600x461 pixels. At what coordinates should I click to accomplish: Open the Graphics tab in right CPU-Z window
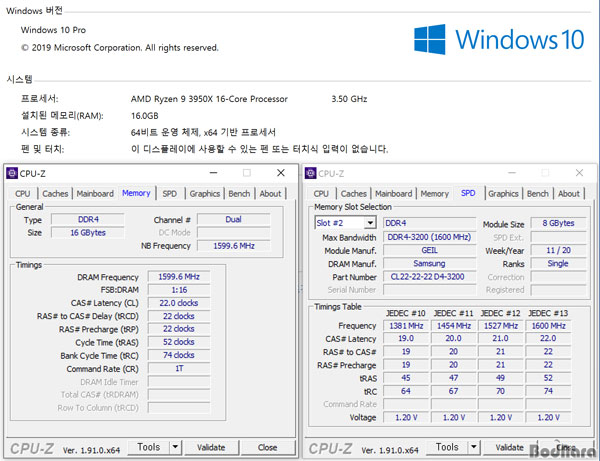tap(503, 194)
